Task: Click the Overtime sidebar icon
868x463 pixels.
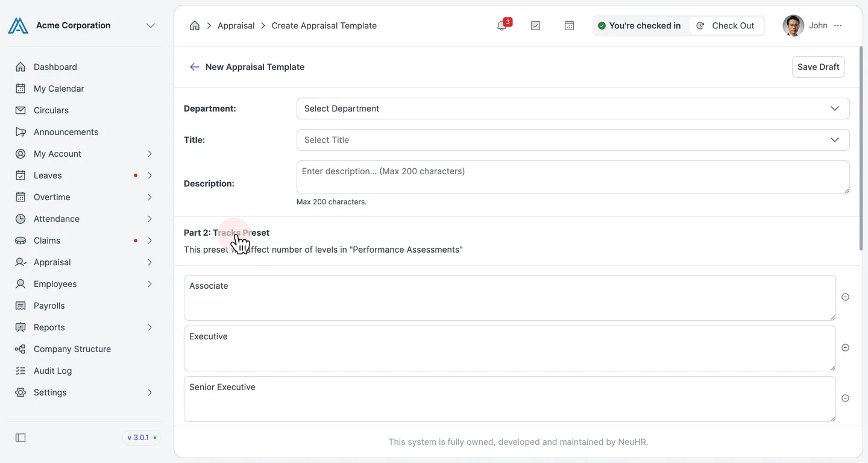Action: (x=20, y=197)
